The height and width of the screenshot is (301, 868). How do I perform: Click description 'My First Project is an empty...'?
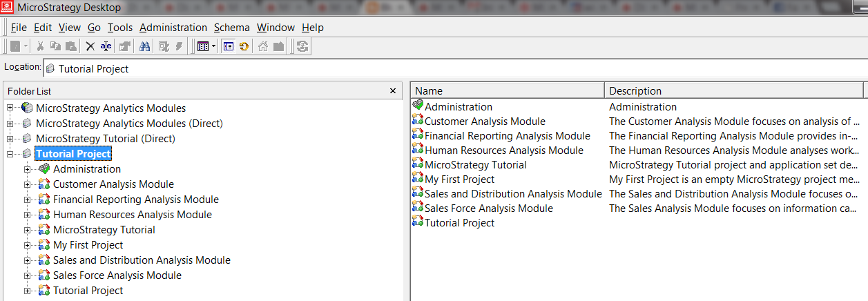pos(734,179)
